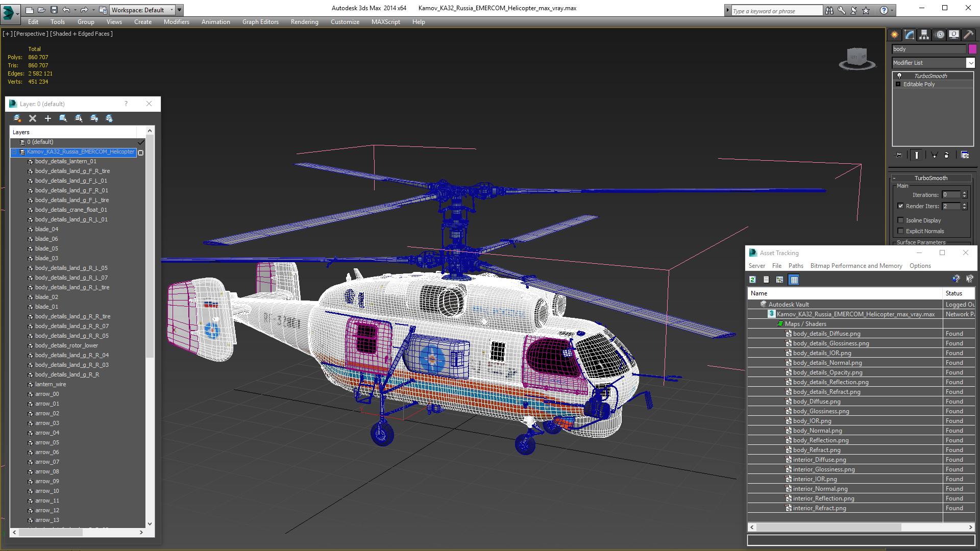Click Create New Layer icon
The height and width of the screenshot is (551, 980).
point(17,118)
